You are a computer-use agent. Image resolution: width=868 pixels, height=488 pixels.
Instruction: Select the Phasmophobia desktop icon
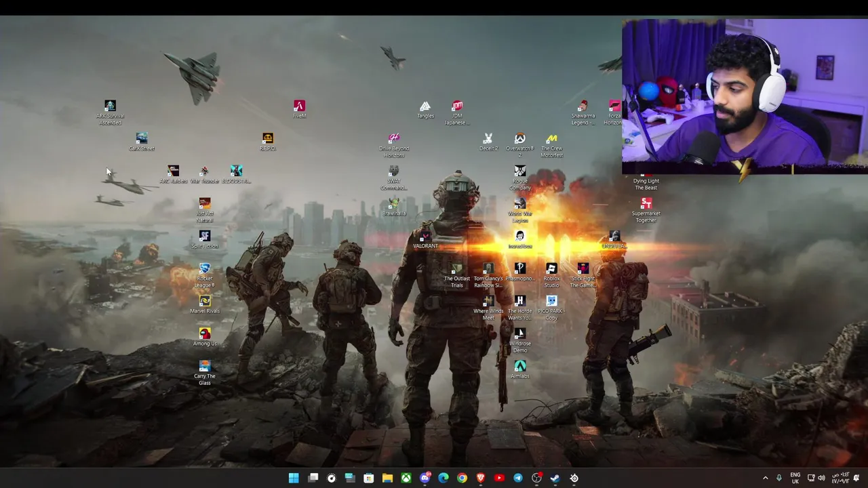[520, 272]
